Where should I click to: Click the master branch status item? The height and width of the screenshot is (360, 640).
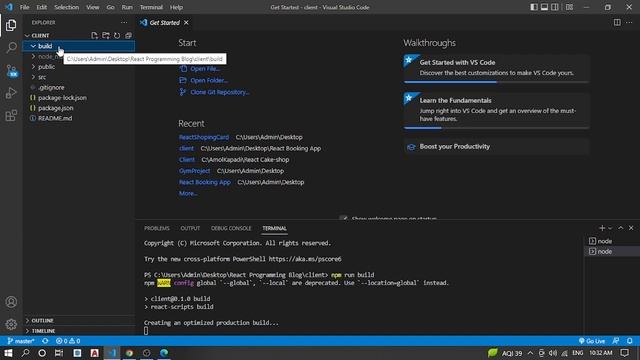click(20, 341)
